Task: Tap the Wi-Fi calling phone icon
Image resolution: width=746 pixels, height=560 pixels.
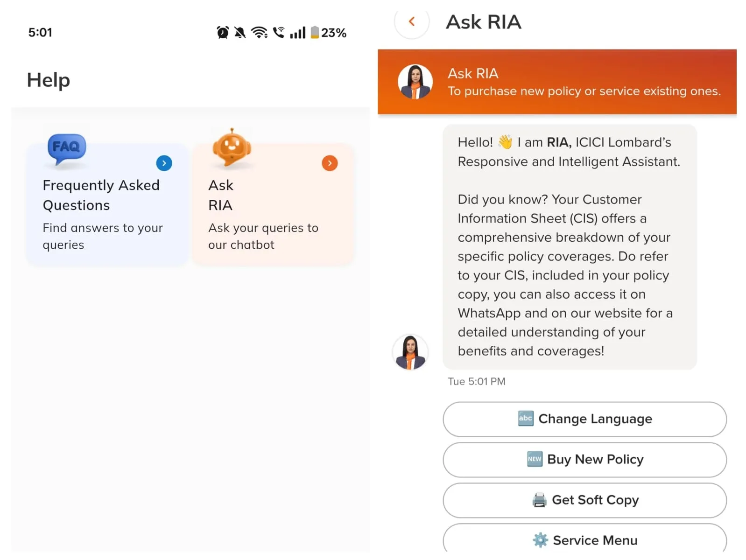Action: pyautogui.click(x=279, y=33)
